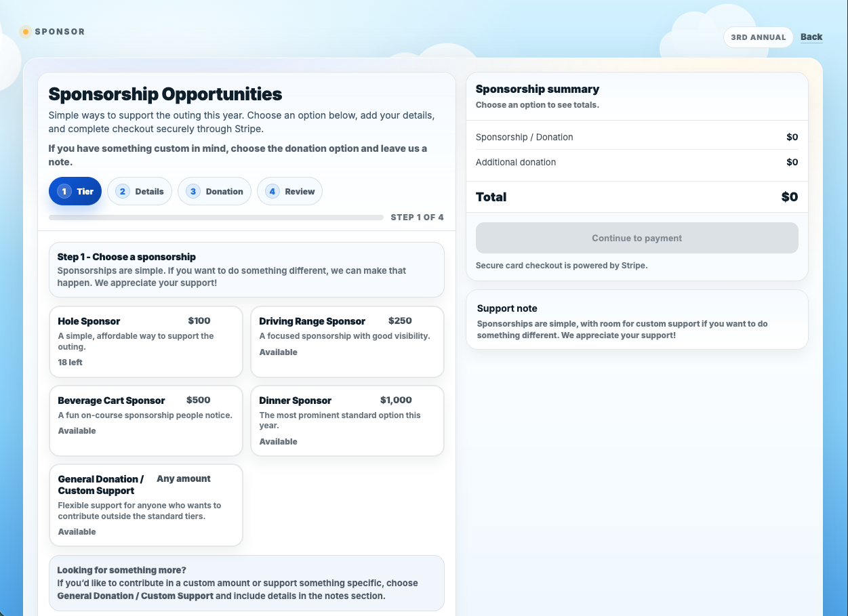Click the step 2 number circle
Image resolution: width=848 pixels, height=616 pixels.
pyautogui.click(x=123, y=192)
